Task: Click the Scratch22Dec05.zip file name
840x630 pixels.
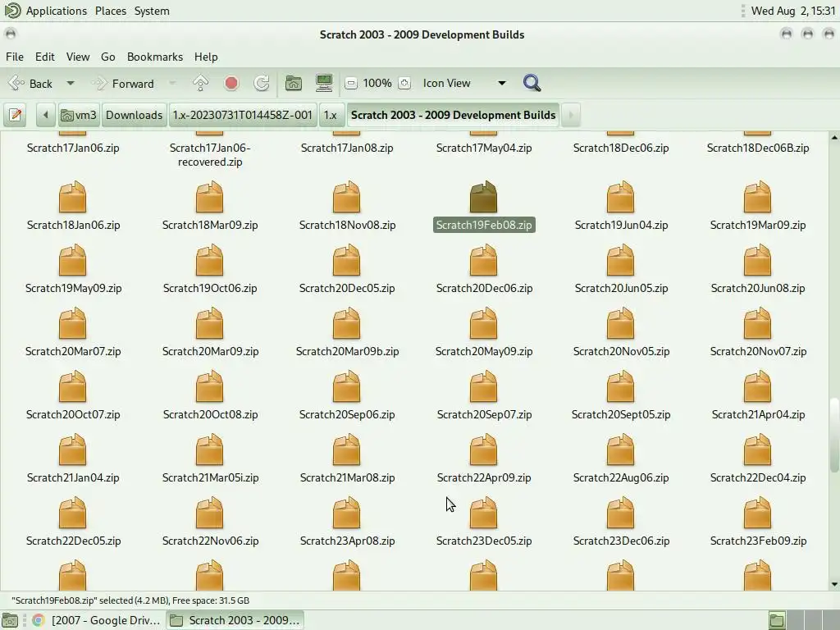Action: (73, 541)
